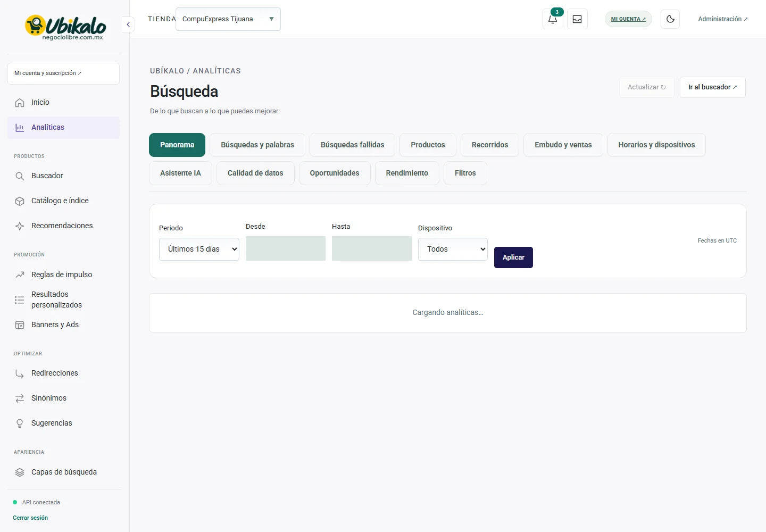Open the notifications bell icon
This screenshot has height=532, width=766.
(x=553, y=19)
